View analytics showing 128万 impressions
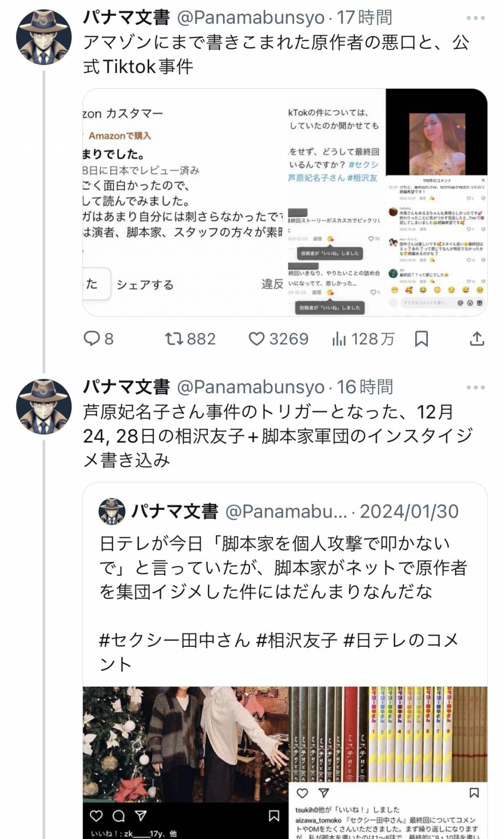This screenshot has height=839, width=504. coord(363,339)
